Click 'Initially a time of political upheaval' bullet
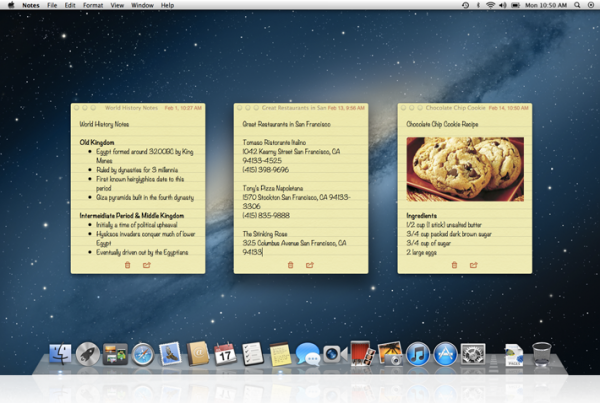The image size is (600, 403). pyautogui.click(x=137, y=225)
